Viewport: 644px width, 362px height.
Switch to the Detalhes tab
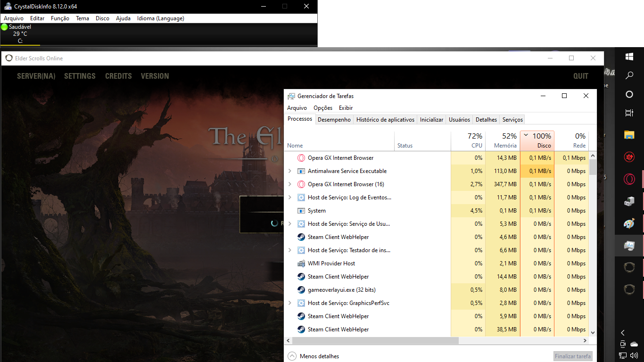(486, 120)
